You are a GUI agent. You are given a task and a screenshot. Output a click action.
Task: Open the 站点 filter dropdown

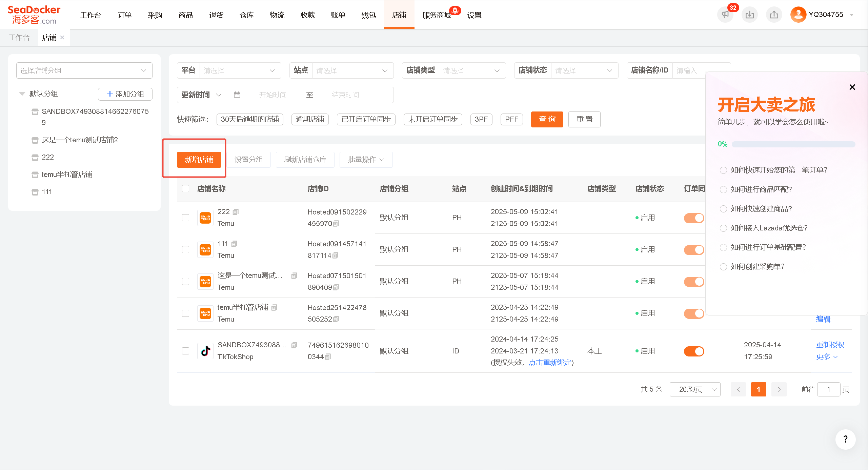(x=352, y=70)
